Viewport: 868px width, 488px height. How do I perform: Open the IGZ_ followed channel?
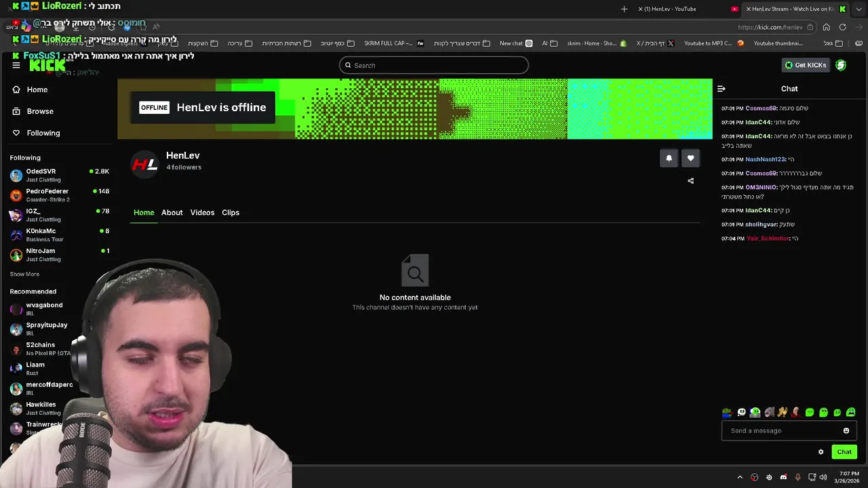click(x=60, y=215)
